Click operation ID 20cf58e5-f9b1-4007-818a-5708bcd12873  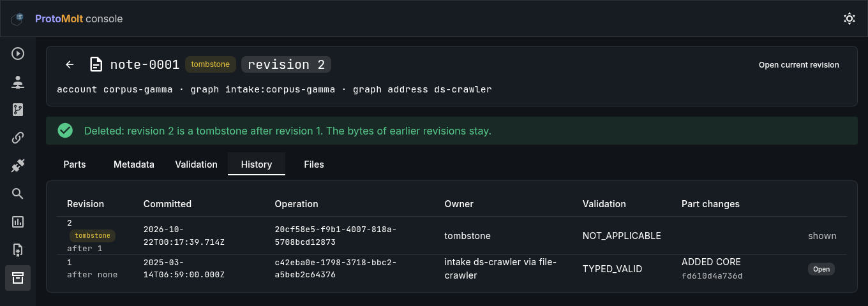(x=336, y=235)
